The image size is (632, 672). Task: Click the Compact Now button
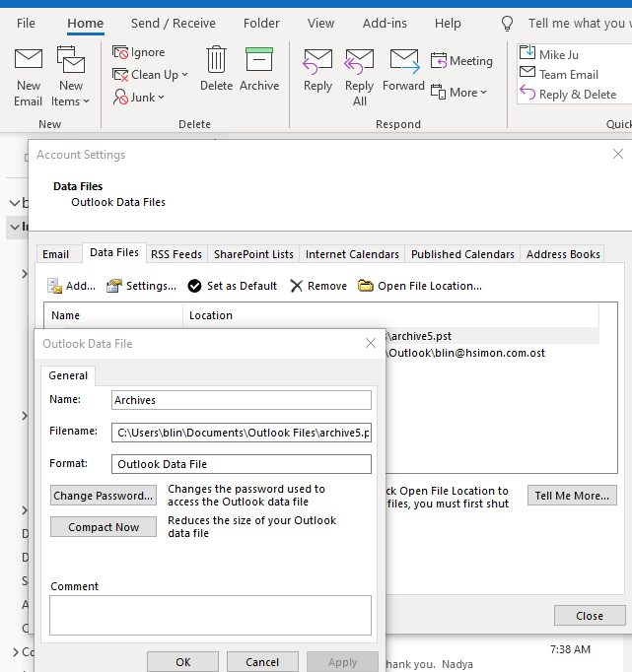pos(104,527)
